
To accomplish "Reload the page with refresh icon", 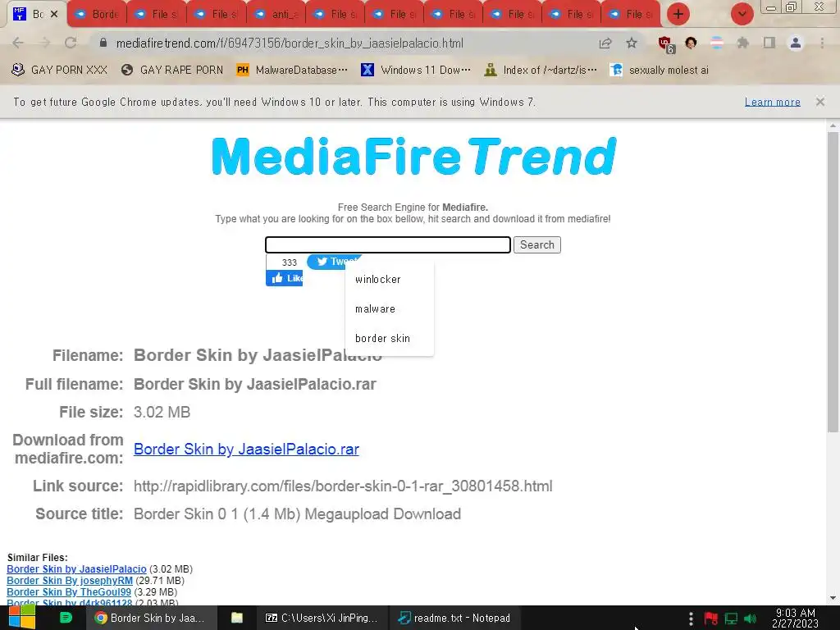I will 71,43.
